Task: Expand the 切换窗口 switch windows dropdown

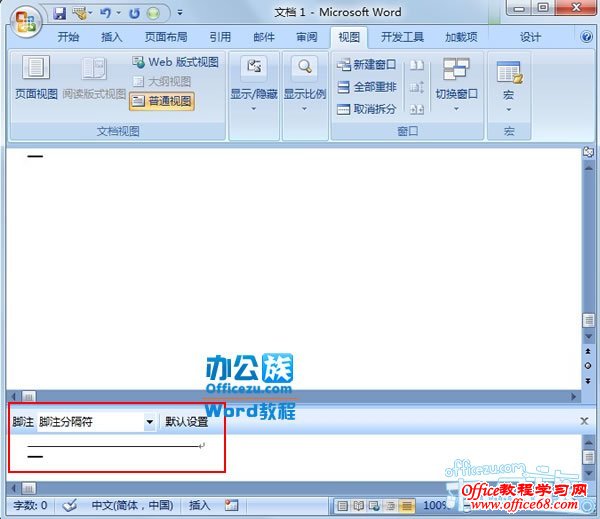Action: pos(457,85)
